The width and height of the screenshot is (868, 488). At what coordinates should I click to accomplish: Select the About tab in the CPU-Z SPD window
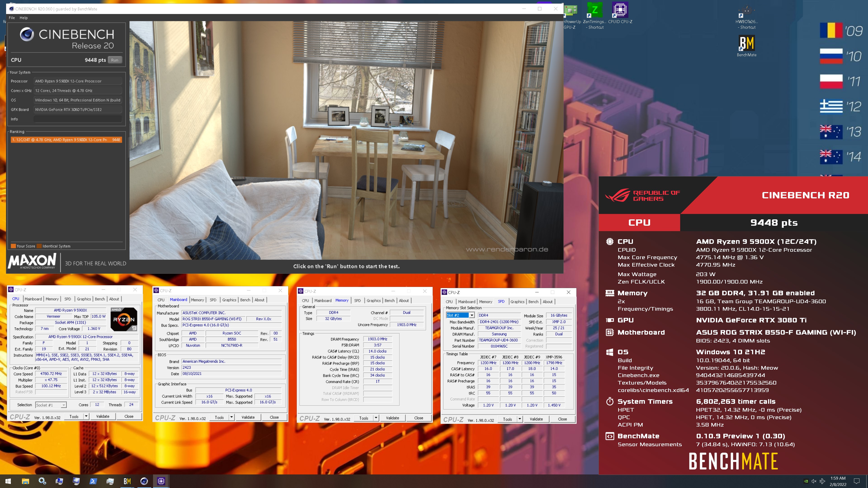[x=547, y=302]
